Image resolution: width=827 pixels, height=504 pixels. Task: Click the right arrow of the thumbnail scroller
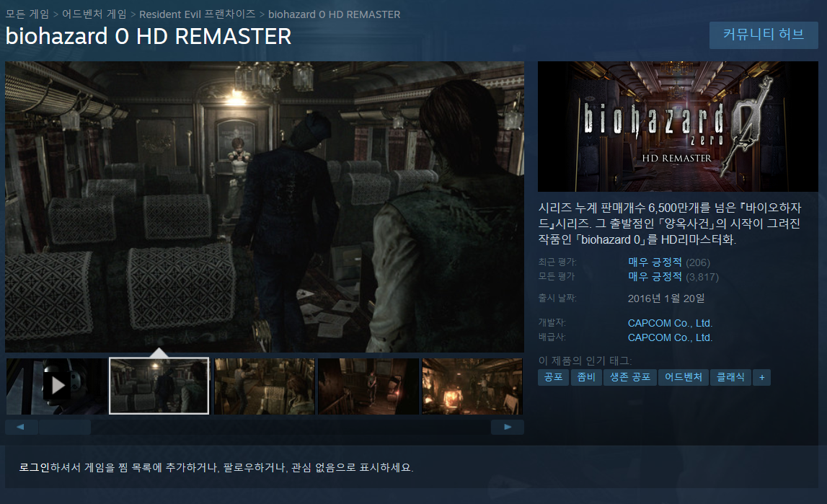point(508,427)
